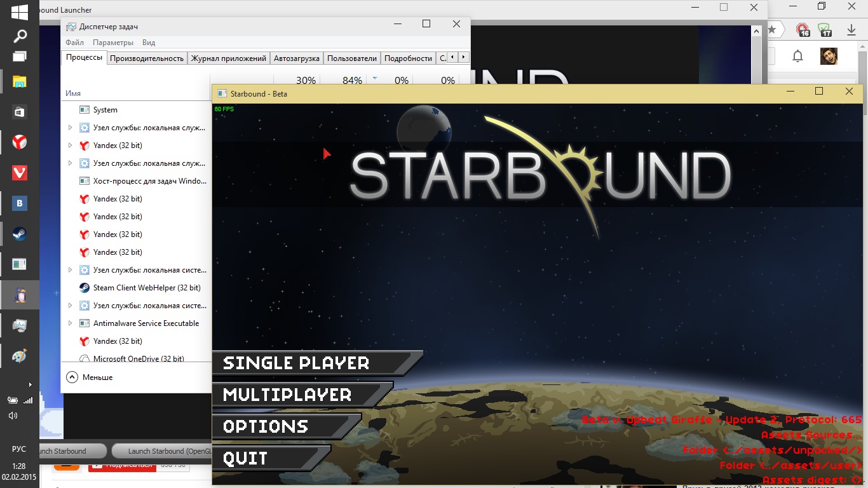Expand the Antimalware Service Executable process
868x488 pixels.
tap(70, 323)
